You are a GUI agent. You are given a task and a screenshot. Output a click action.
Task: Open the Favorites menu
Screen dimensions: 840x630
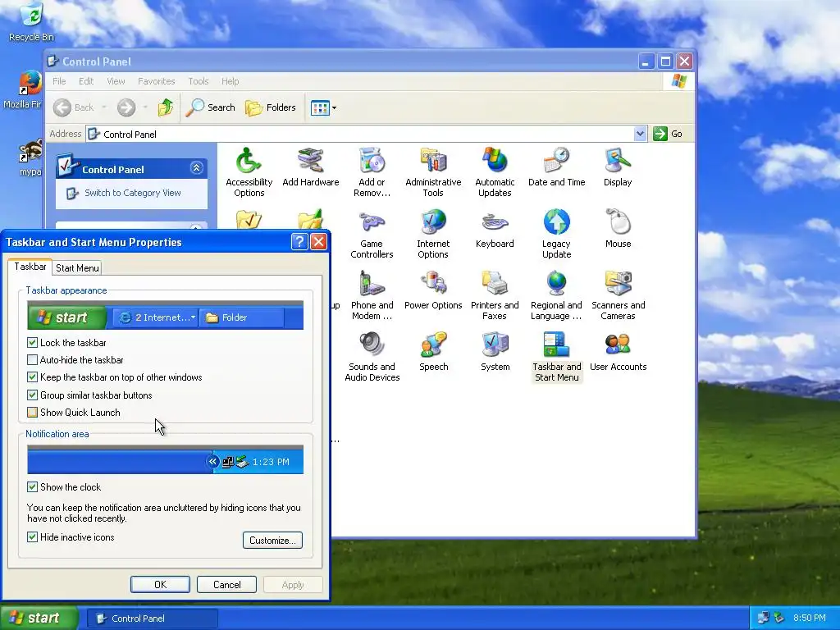pyautogui.click(x=157, y=81)
